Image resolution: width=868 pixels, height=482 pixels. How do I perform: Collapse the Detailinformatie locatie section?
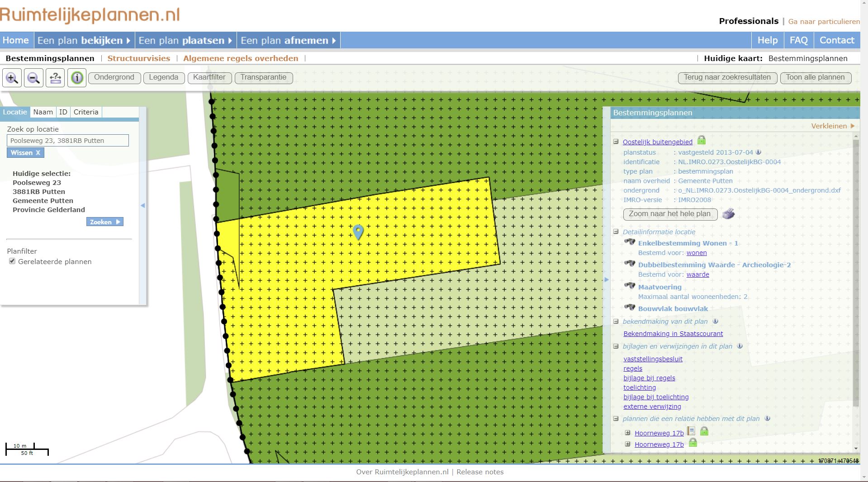(x=616, y=232)
